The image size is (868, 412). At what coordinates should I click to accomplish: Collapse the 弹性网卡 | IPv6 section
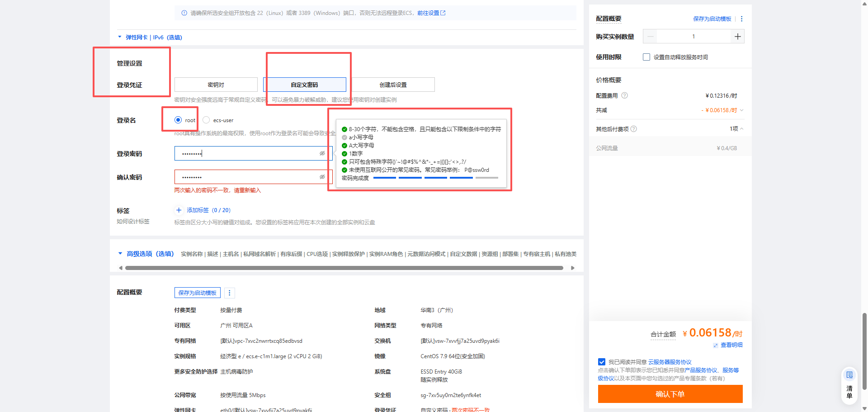120,37
